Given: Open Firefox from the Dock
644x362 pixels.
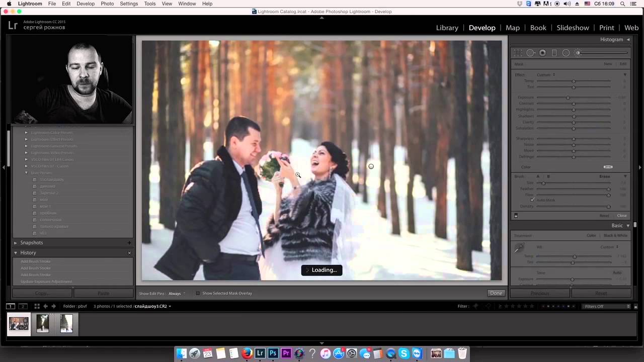Looking at the screenshot, I should tap(247, 353).
